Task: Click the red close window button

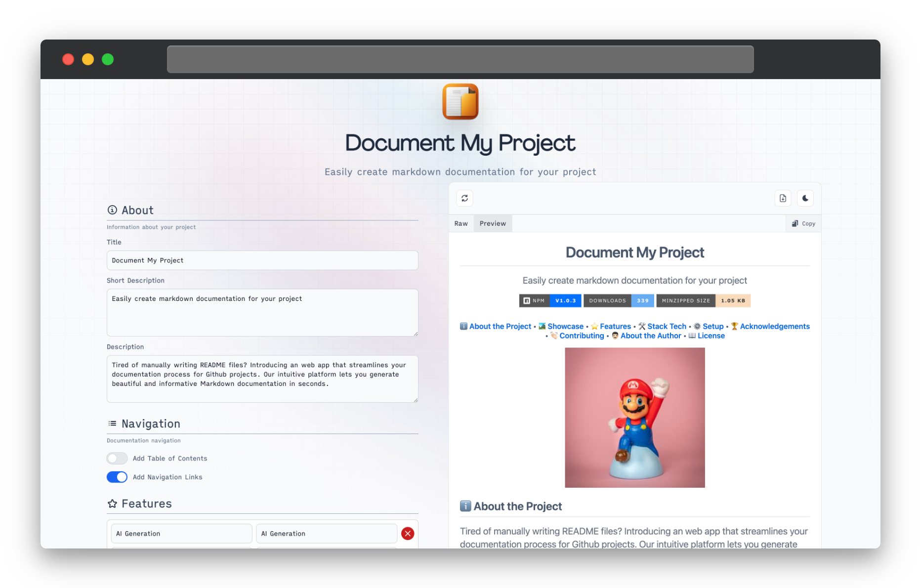Action: 68,59
